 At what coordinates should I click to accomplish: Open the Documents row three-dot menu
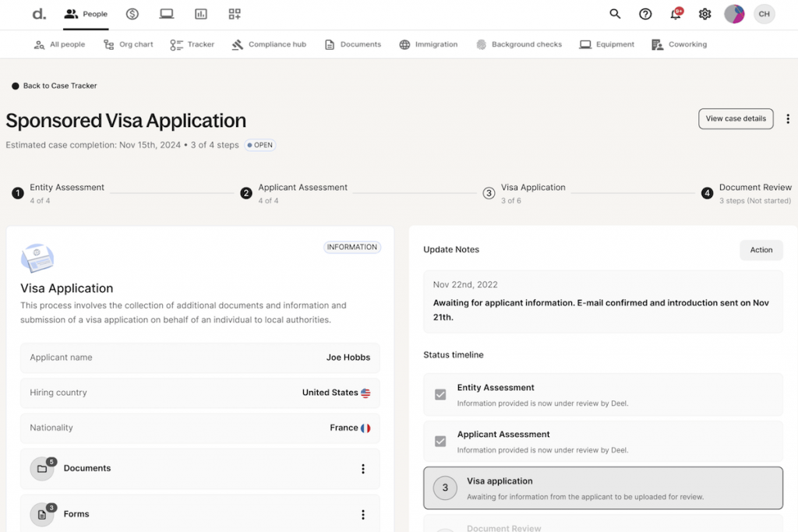pyautogui.click(x=362, y=469)
